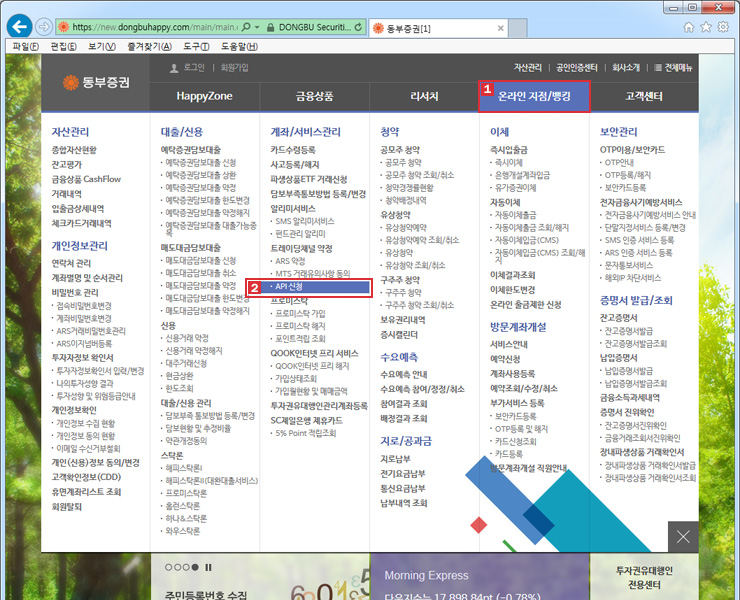Viewport: 740px width, 600px height.
Task: Click 종합자산현황 link
Action: point(74,150)
